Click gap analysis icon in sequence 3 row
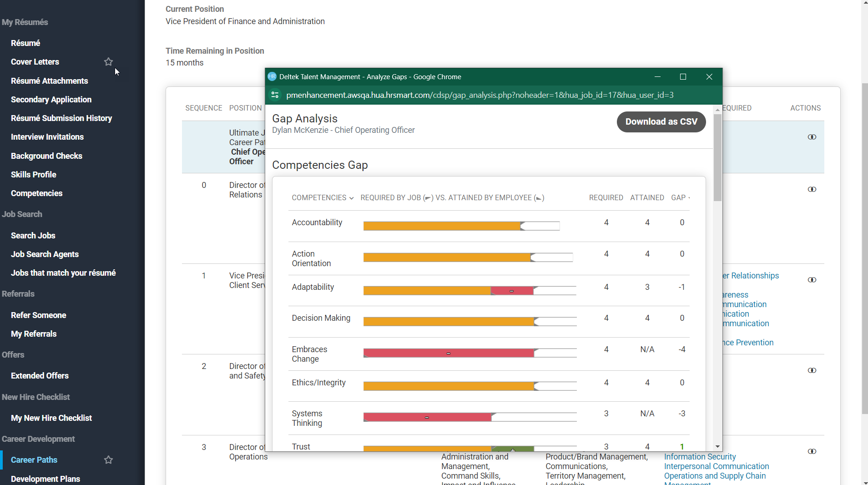Image resolution: width=868 pixels, height=485 pixels. [812, 451]
